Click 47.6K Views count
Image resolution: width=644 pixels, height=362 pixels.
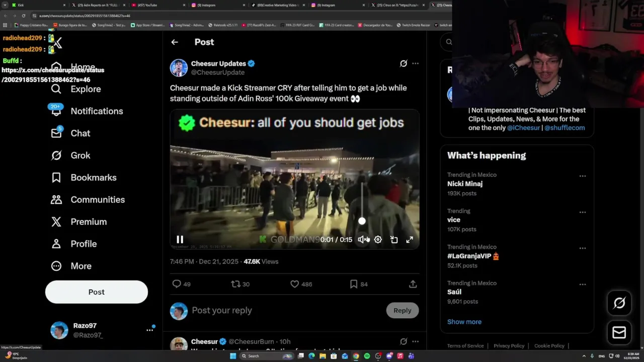(x=261, y=261)
